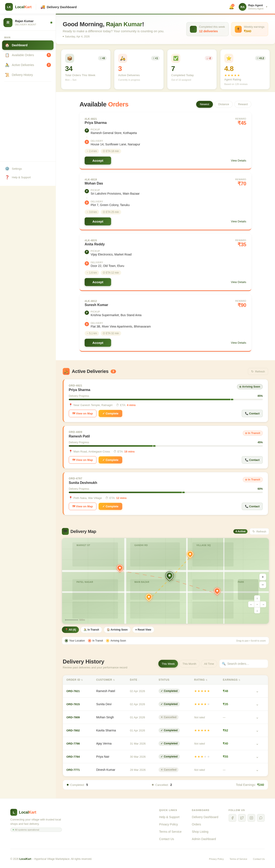This screenshot has height=868, width=275.
Task: Sort available orders by Newest
Action: [x=204, y=105]
